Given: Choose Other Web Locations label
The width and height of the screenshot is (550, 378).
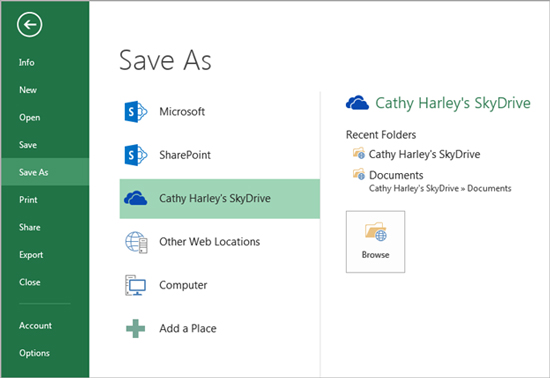Looking at the screenshot, I should (x=209, y=242).
